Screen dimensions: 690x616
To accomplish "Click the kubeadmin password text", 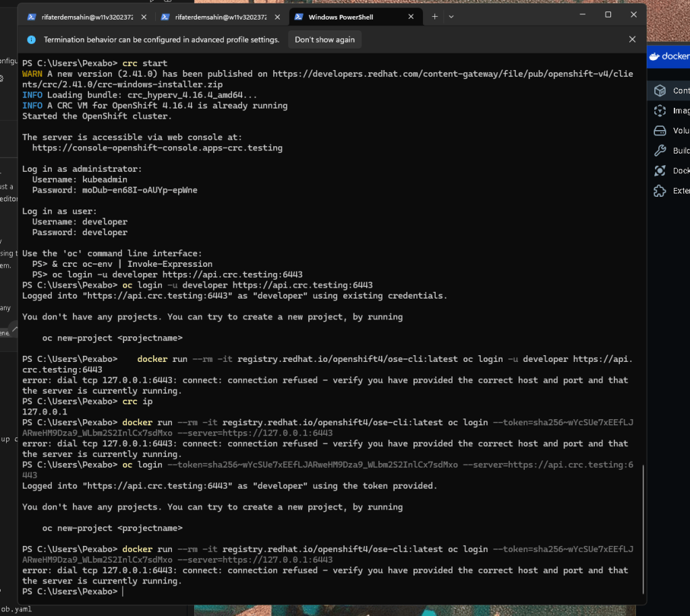I will pyautogui.click(x=140, y=190).
